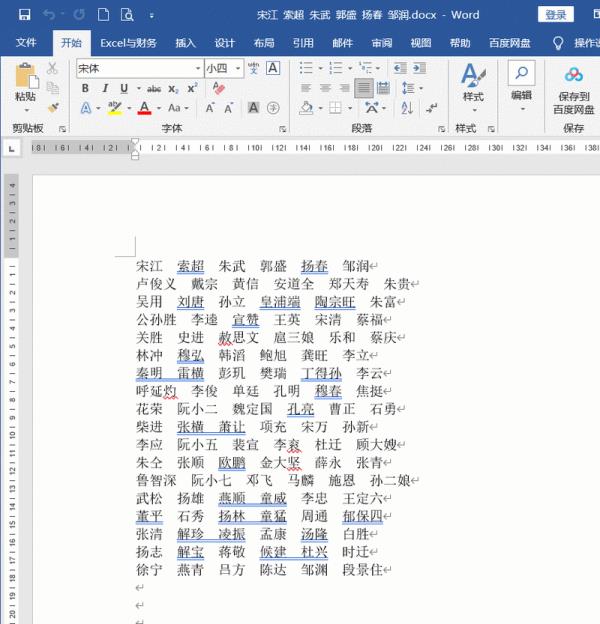Viewport: 600px width, 624px height.
Task: Click the Save icon in quick access toolbar
Action: (24, 15)
